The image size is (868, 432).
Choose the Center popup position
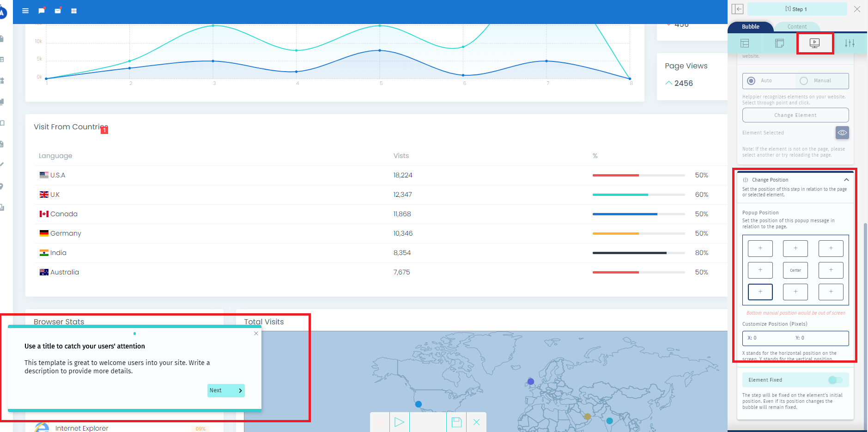click(795, 270)
